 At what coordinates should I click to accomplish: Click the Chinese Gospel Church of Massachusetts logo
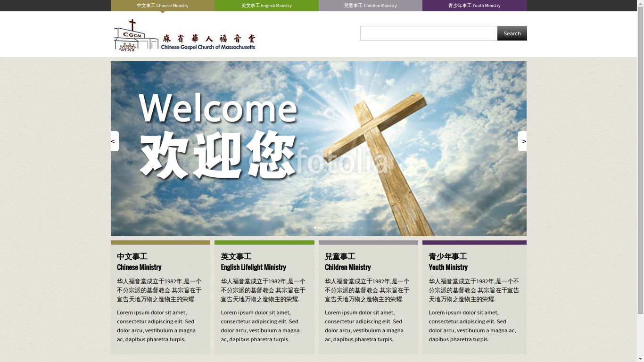185,35
